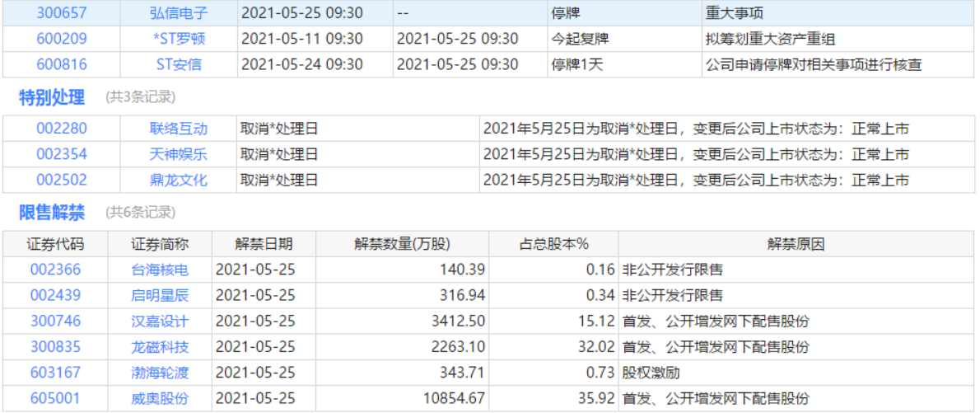980x413 pixels.
Task: Open 启明星辰 stock link
Action: (x=160, y=295)
